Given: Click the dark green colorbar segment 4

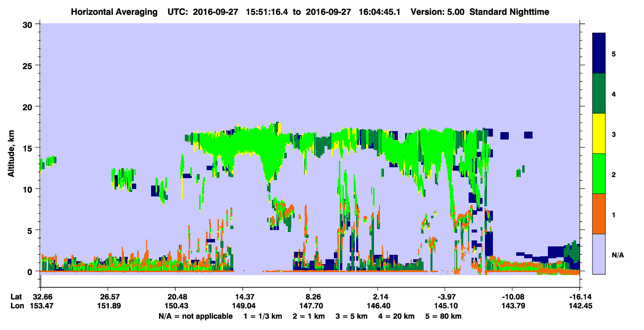Looking at the screenshot, I should tap(599, 94).
